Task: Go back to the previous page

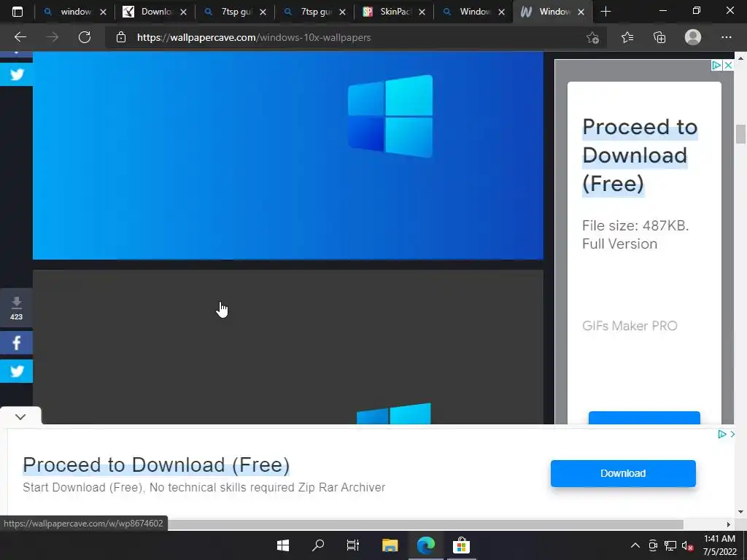Action: pos(20,37)
